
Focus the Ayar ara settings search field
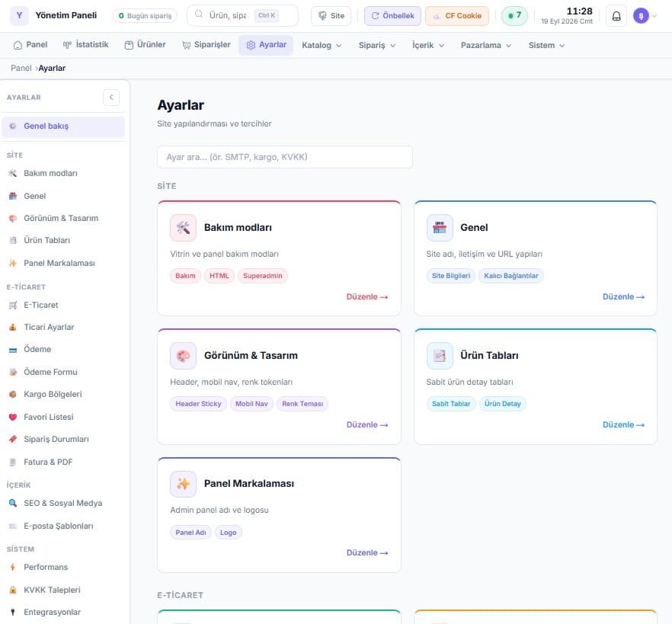(x=285, y=157)
